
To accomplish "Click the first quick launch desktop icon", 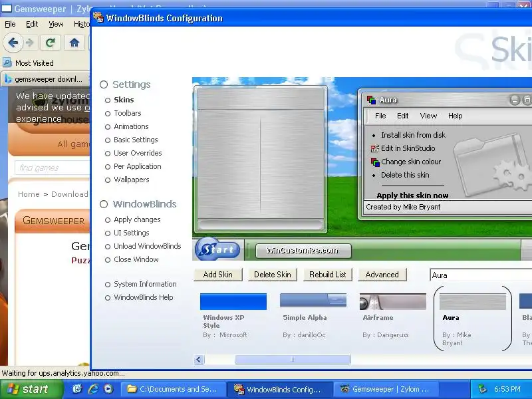I will coord(77,389).
